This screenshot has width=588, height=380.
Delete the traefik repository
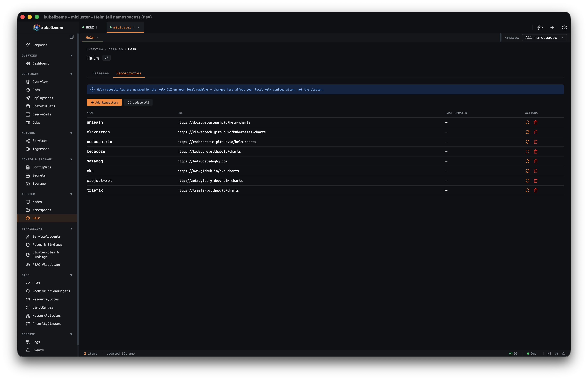click(x=535, y=190)
